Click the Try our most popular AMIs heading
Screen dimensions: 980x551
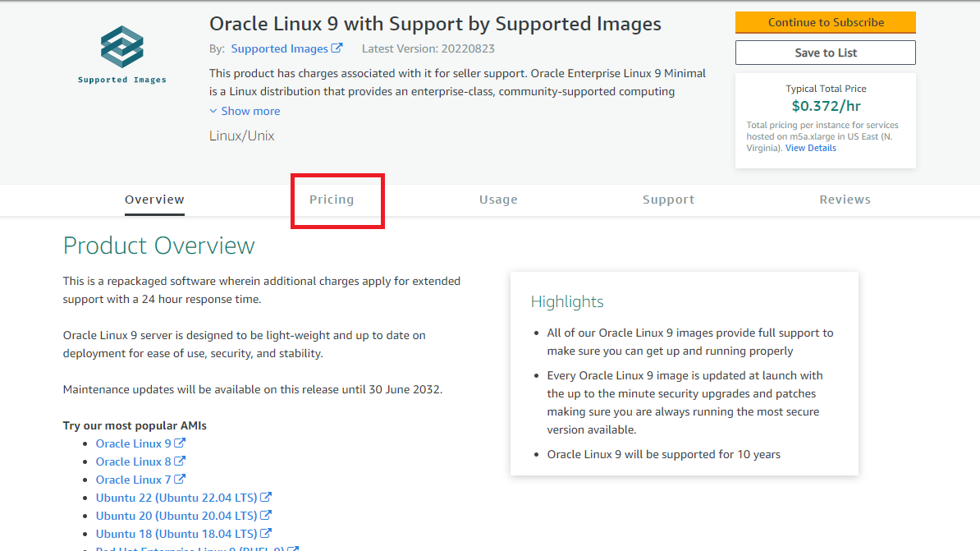(135, 425)
